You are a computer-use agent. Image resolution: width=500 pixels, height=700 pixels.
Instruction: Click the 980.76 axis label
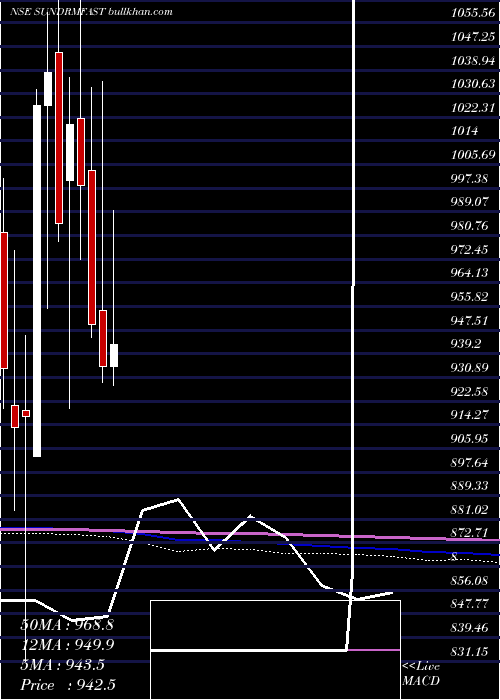[x=469, y=226]
